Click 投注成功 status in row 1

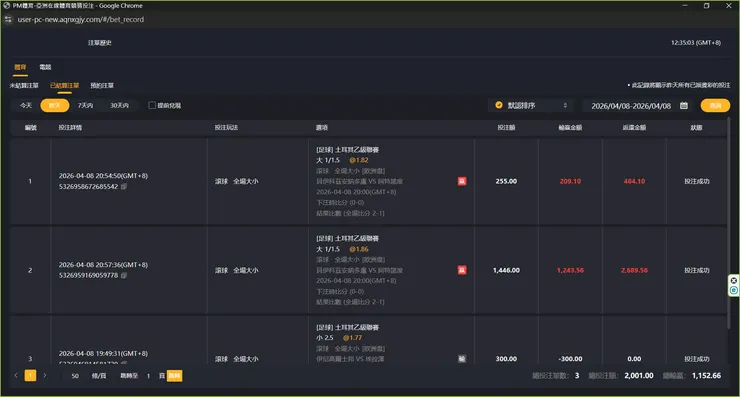pyautogui.click(x=697, y=181)
